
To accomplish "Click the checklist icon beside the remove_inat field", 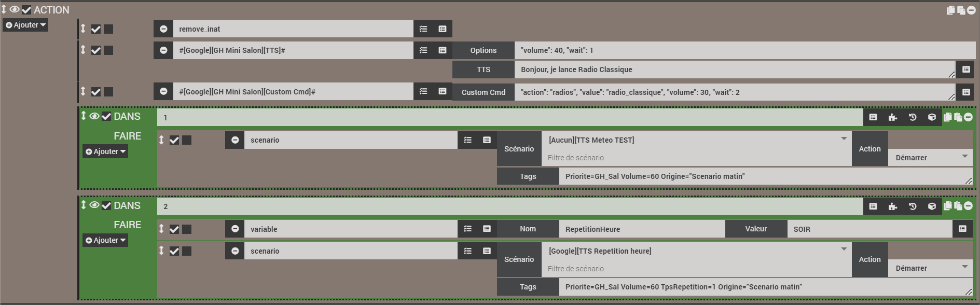I will tap(423, 29).
